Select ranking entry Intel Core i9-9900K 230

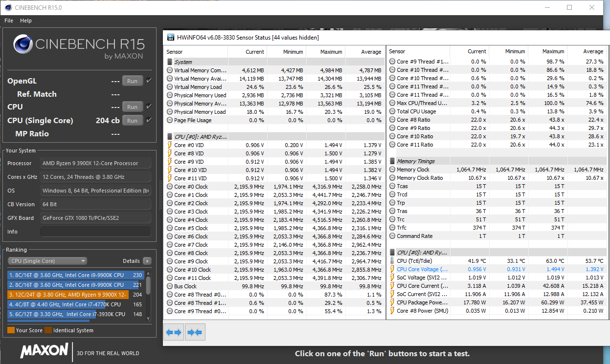coord(76,275)
